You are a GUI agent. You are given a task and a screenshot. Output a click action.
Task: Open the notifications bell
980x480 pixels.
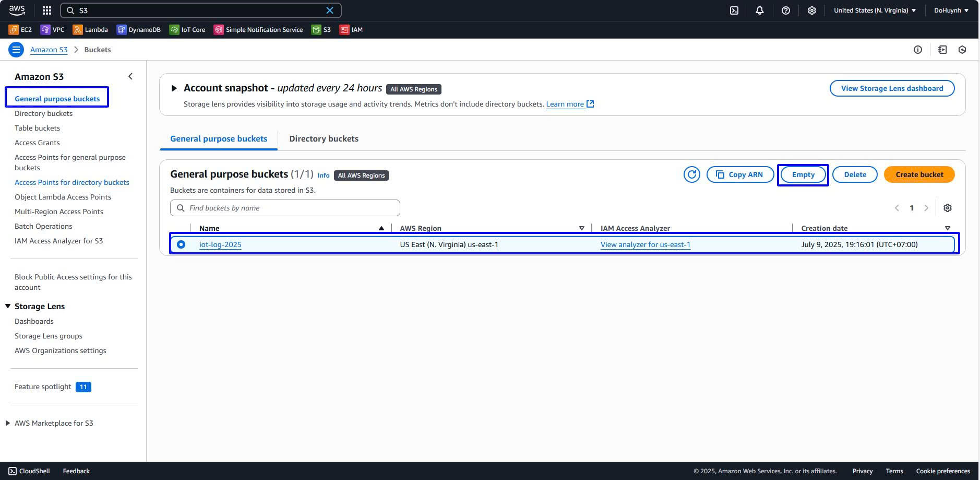(x=759, y=10)
